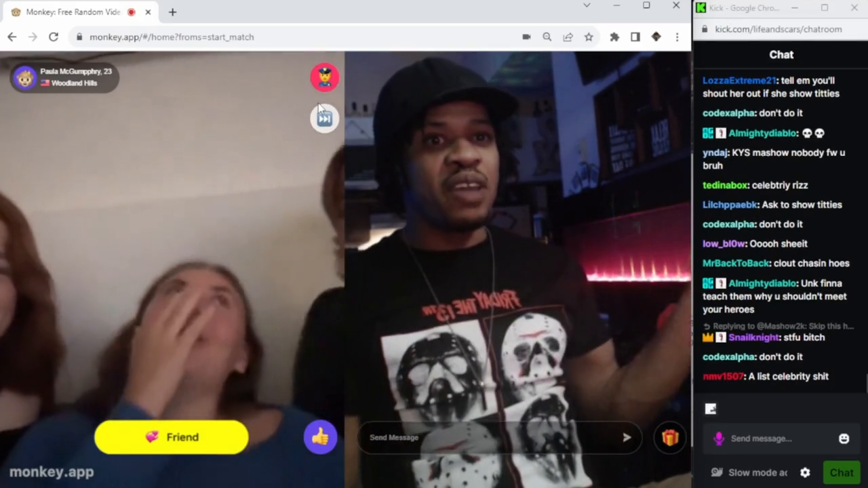Expand the tab search chevron

(587, 5)
